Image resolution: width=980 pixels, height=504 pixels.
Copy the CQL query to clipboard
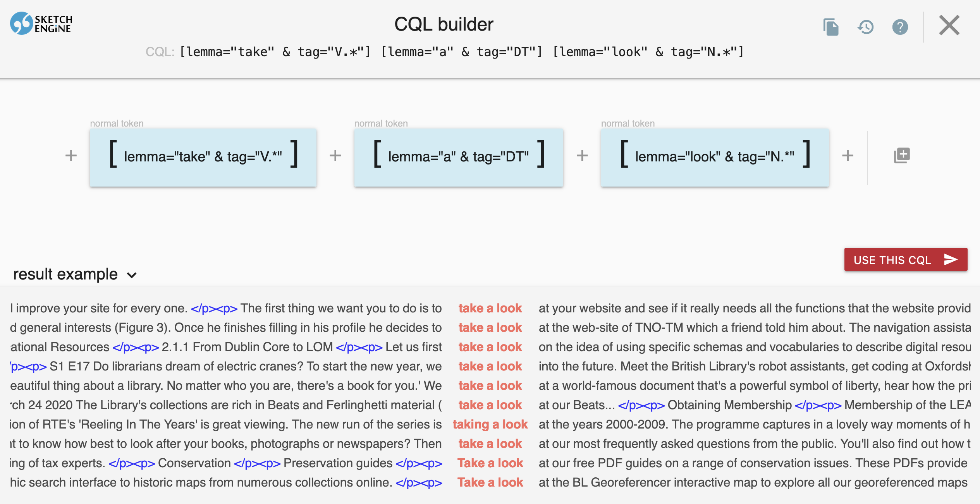pyautogui.click(x=830, y=27)
